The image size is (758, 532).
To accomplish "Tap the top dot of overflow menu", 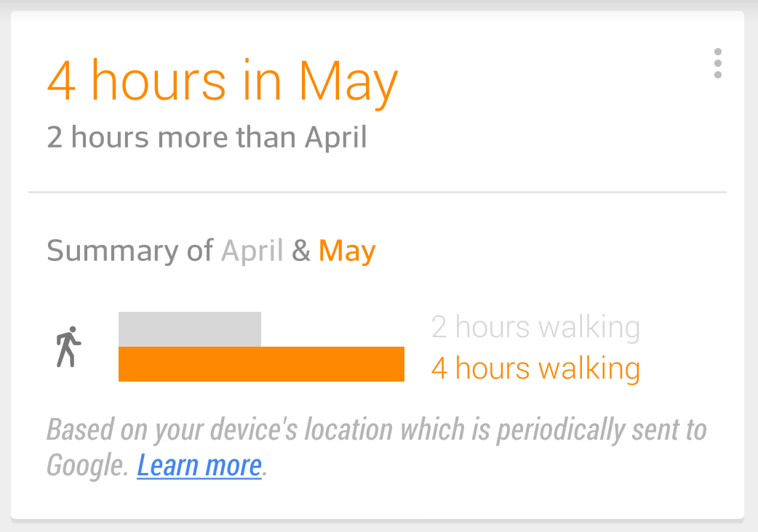I will click(x=718, y=52).
